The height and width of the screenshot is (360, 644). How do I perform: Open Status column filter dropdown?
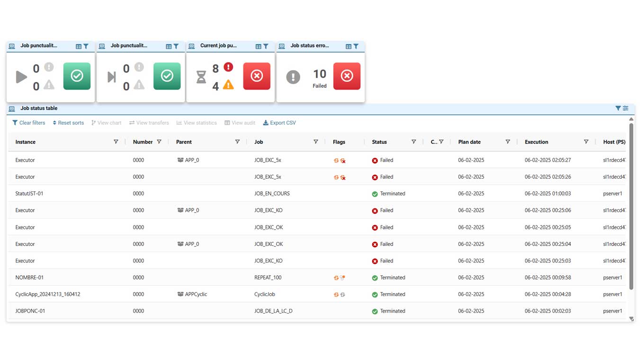[x=413, y=142]
